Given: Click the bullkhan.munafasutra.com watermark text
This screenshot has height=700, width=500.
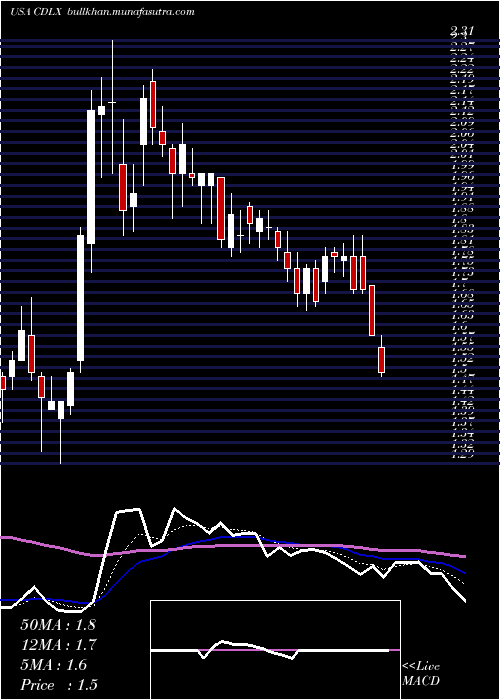Looking at the screenshot, I should click(x=130, y=12).
